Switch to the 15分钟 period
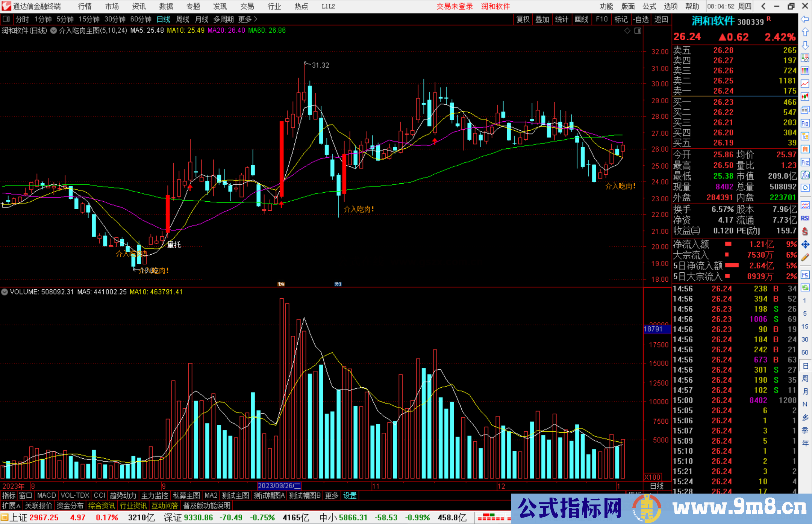Image resolution: width=812 pixels, height=524 pixels. coord(89,19)
